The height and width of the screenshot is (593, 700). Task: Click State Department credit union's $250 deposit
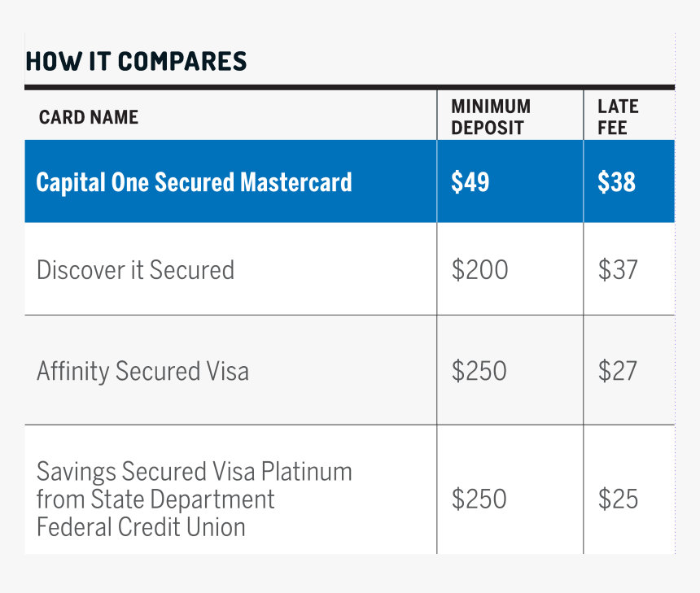[x=479, y=499]
